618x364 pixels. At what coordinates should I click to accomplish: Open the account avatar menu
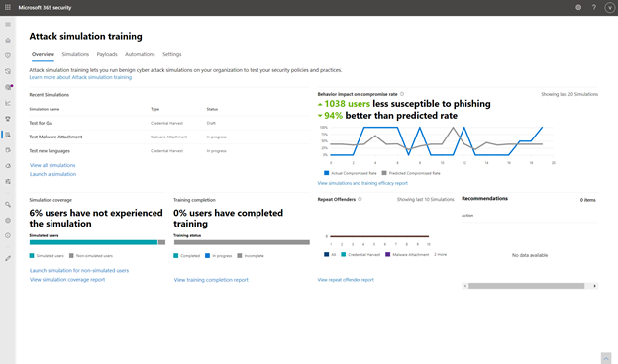(x=610, y=8)
